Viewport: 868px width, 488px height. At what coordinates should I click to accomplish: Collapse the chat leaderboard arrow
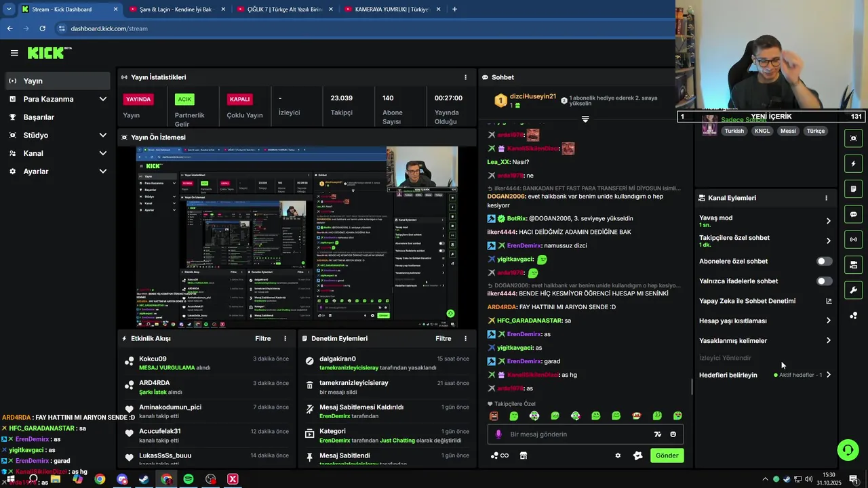click(x=585, y=119)
